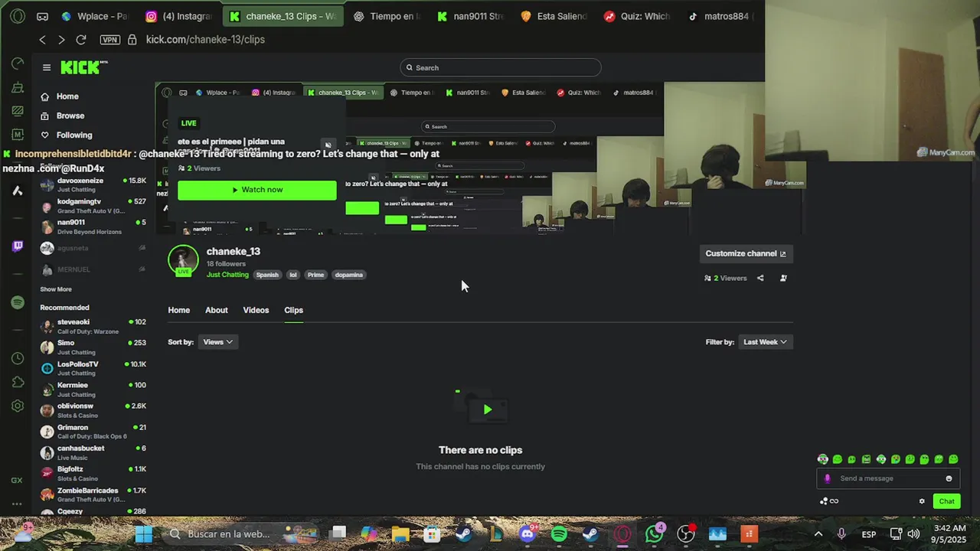The image size is (980, 551).
Task: Open oblivionsw's recommended channel
Action: tap(93, 410)
